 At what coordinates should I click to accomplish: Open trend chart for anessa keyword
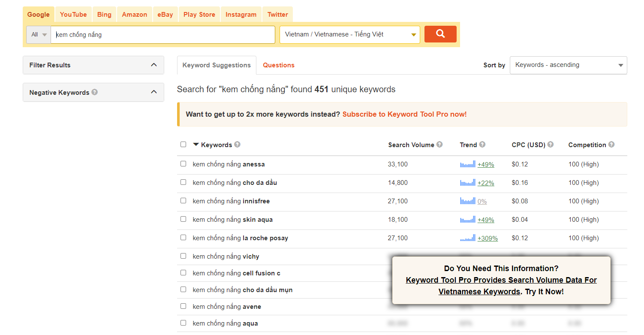click(468, 164)
